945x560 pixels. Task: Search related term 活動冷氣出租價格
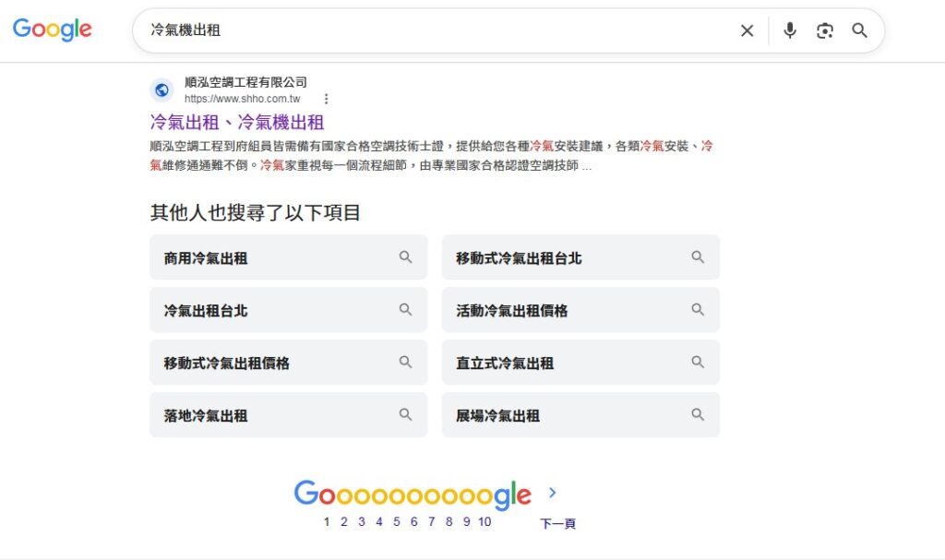click(580, 310)
